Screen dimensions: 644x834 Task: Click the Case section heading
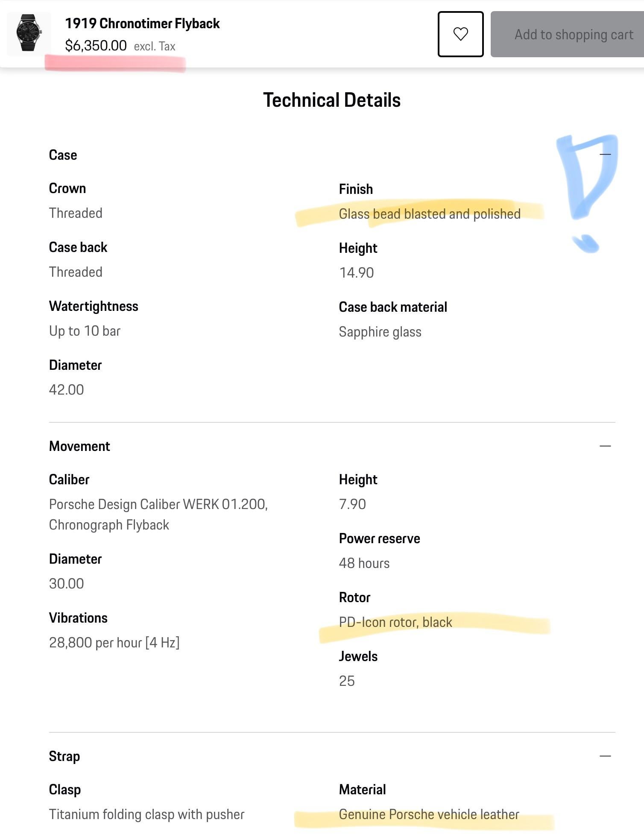63,155
